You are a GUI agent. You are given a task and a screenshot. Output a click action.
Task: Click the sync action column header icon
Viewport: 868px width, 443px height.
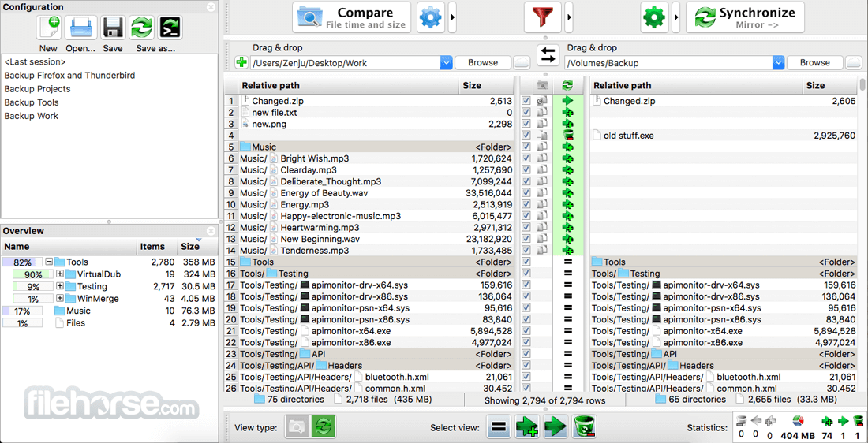click(567, 85)
